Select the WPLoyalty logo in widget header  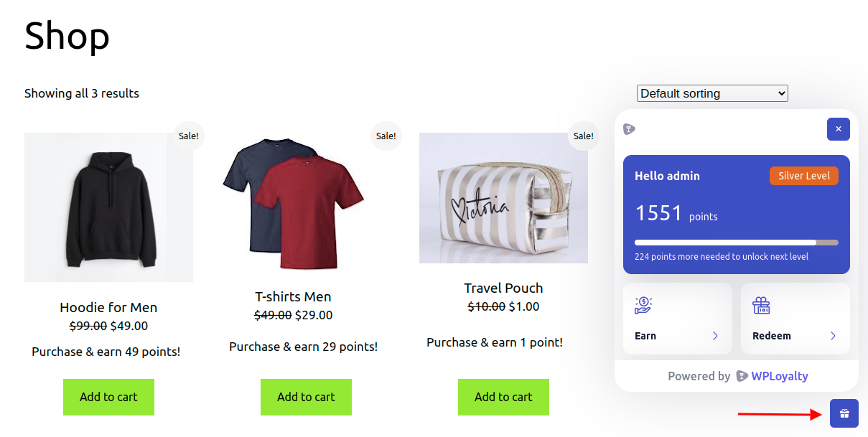(630, 128)
